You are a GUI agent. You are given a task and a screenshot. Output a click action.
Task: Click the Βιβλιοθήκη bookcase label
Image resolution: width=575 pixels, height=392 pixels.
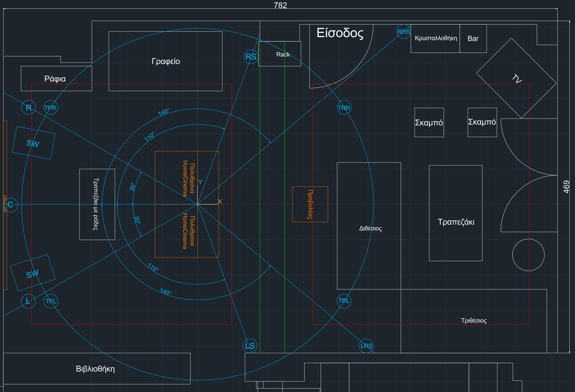coord(95,369)
